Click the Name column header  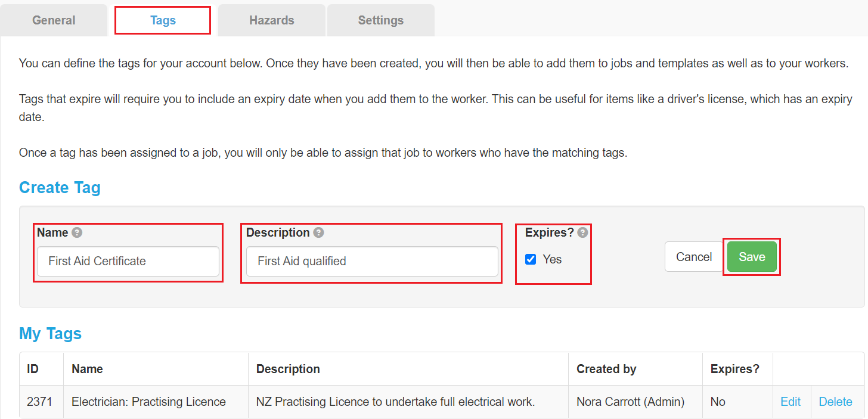coord(87,369)
